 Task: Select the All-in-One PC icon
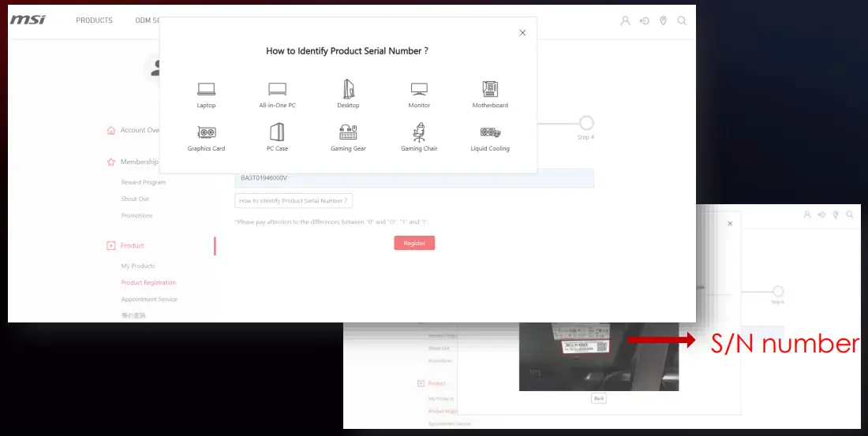pyautogui.click(x=277, y=88)
